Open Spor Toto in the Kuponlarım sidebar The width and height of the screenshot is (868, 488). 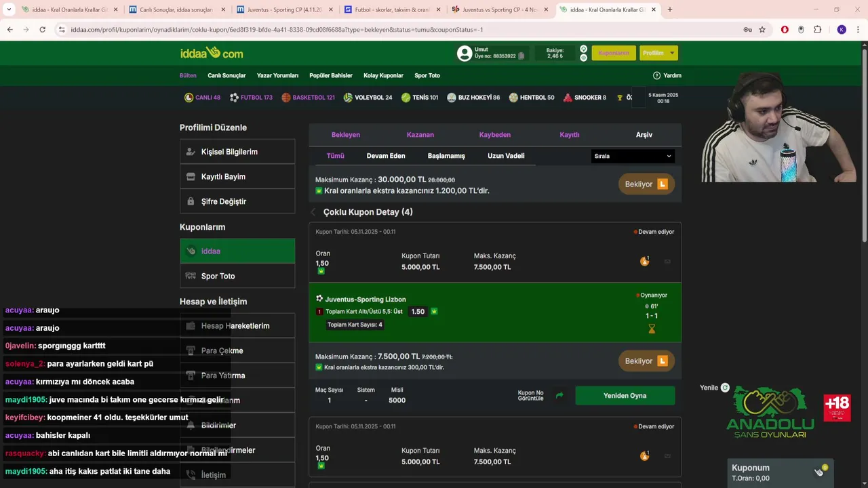[x=237, y=276]
